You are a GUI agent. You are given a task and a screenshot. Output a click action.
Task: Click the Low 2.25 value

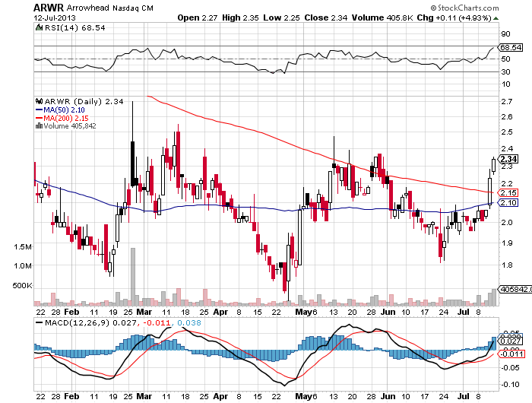tap(282, 17)
